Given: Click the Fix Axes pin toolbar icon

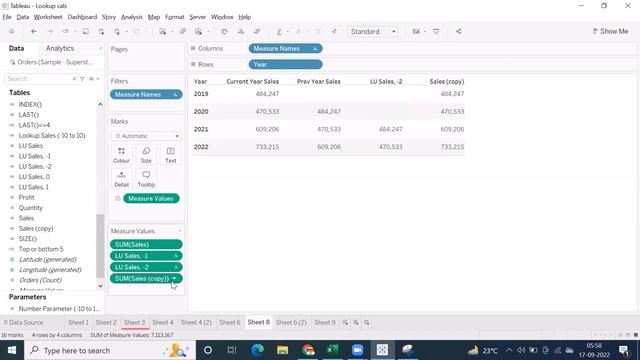Looking at the screenshot, I should tap(334, 31).
